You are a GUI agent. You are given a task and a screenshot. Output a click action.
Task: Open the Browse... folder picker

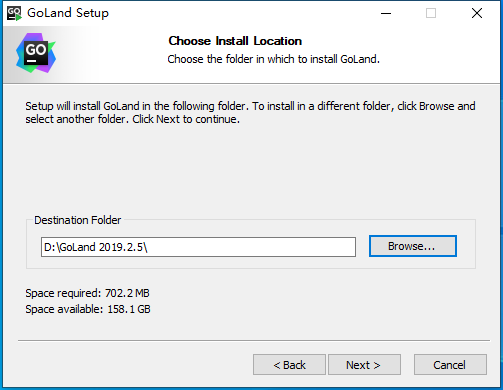click(413, 246)
